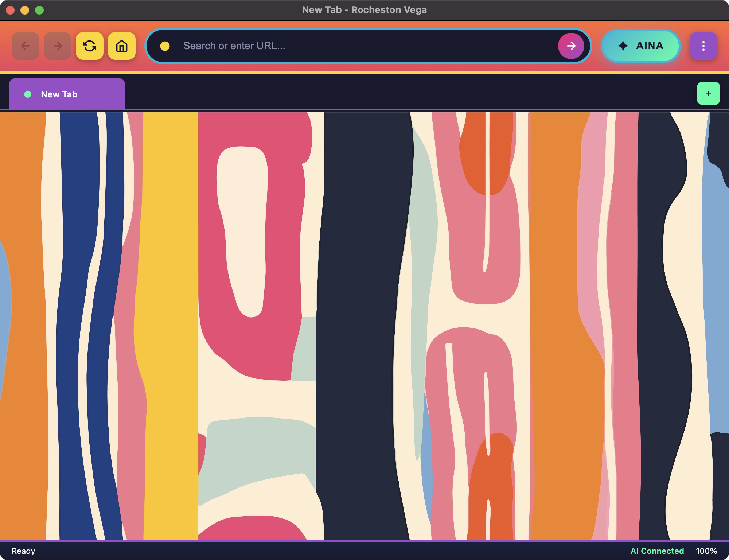The height and width of the screenshot is (560, 729).
Task: Go to the home page icon
Action: pos(122,46)
